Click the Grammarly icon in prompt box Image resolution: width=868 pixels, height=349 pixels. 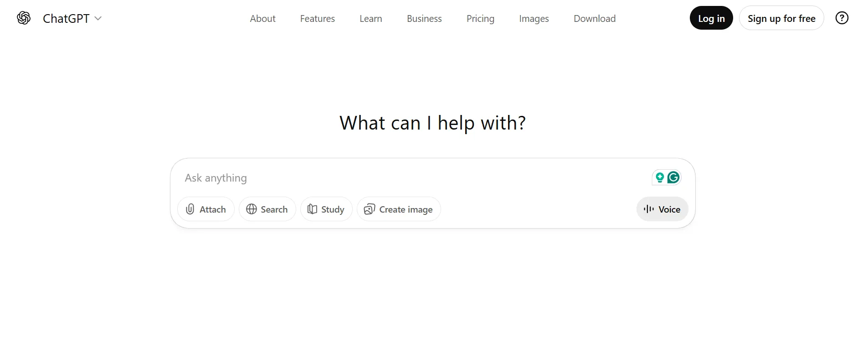673,177
